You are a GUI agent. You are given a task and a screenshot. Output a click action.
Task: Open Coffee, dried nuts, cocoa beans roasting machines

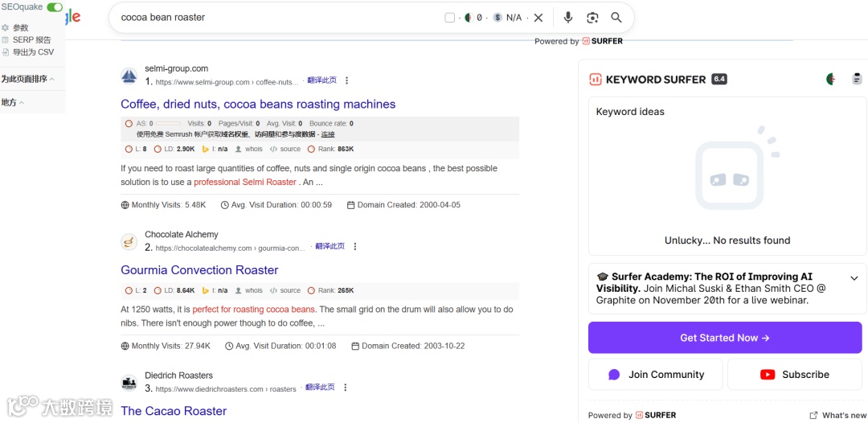258,104
